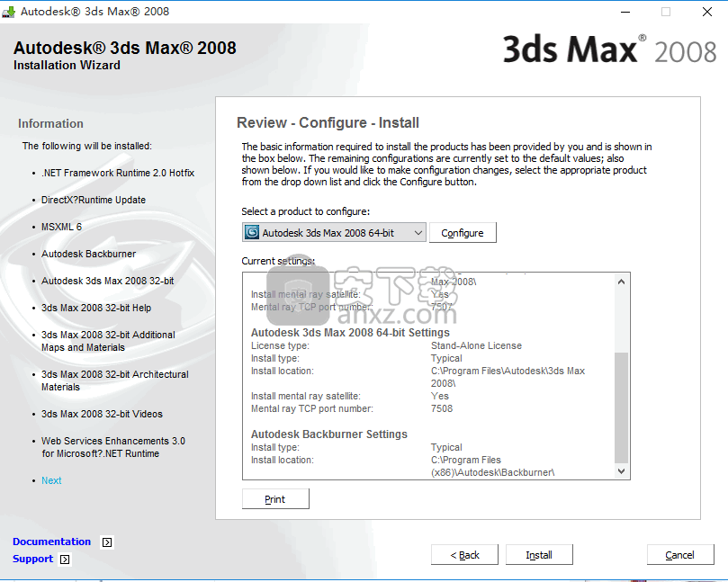Click the "Current settings:" label
The image size is (728, 582).
point(278,261)
